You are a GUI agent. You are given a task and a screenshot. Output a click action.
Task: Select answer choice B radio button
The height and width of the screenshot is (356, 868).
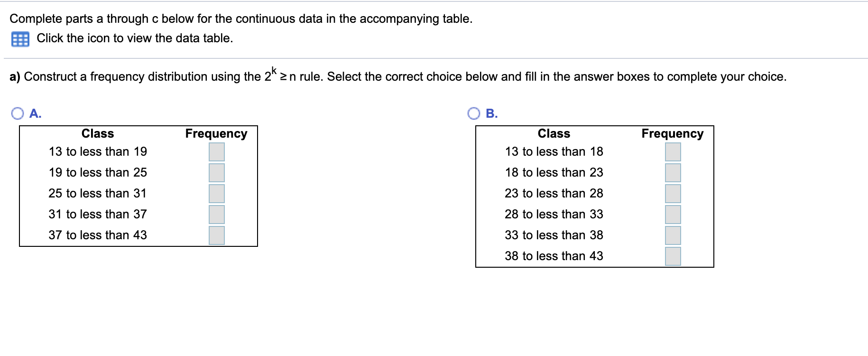474,112
